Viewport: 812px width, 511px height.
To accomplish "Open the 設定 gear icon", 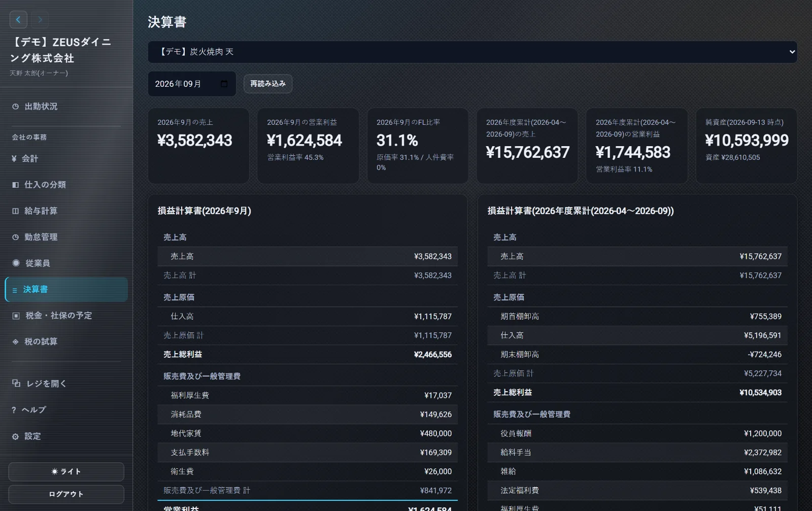I will (15, 436).
